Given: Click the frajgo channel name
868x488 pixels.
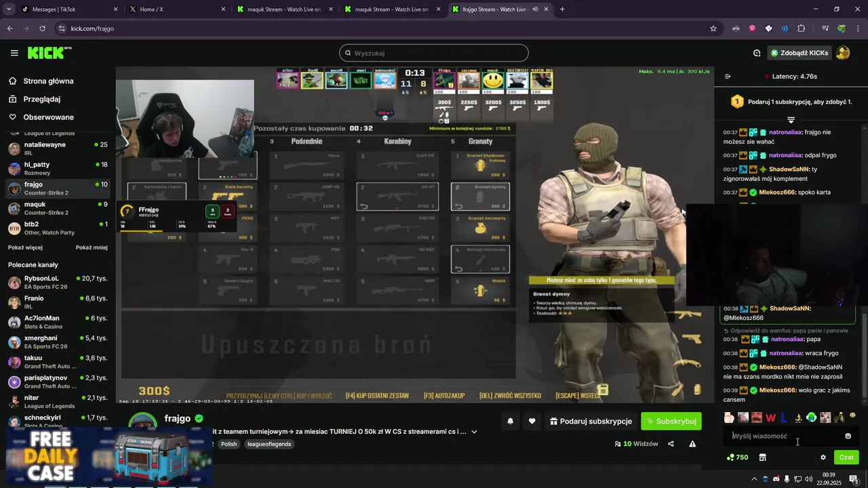Looking at the screenshot, I should 178,418.
